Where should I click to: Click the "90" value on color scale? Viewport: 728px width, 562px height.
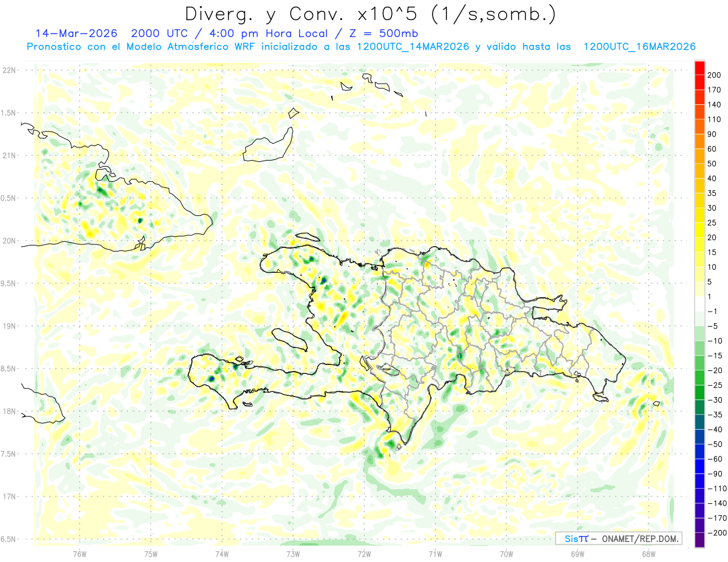[712, 134]
